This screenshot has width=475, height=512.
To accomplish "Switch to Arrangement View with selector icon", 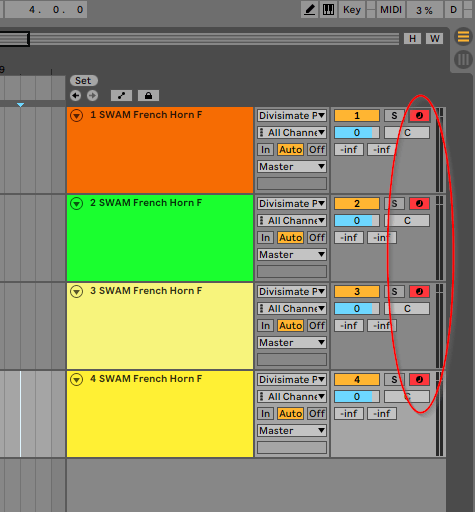I will point(463,37).
